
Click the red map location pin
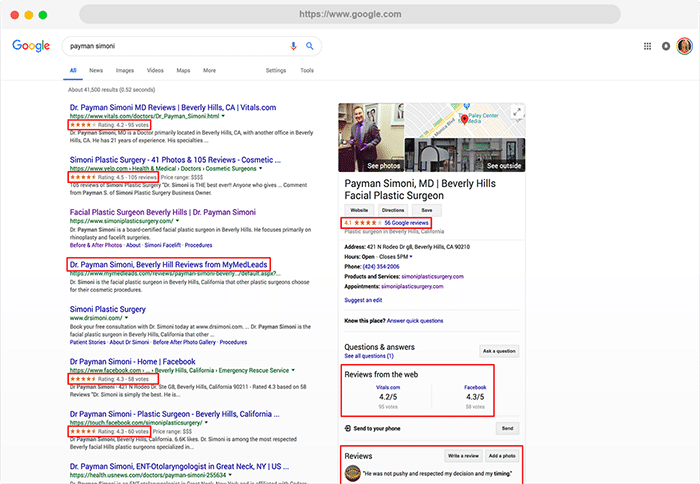tap(464, 120)
